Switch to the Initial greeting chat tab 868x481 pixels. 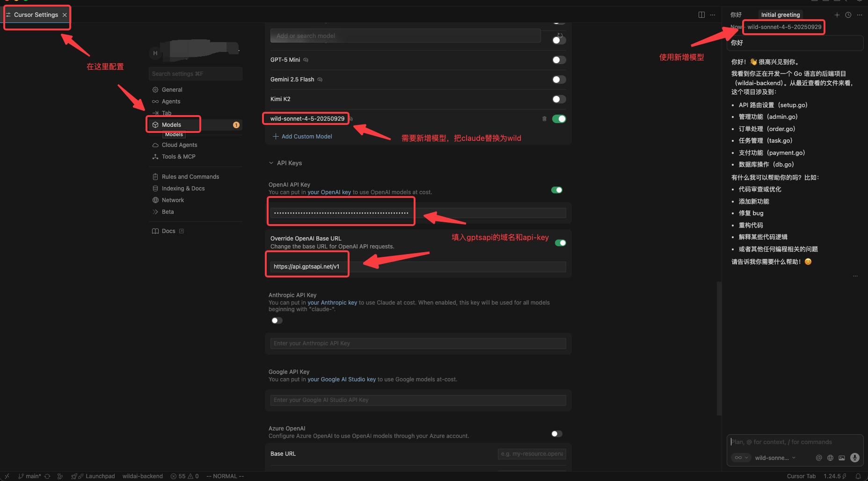(780, 15)
